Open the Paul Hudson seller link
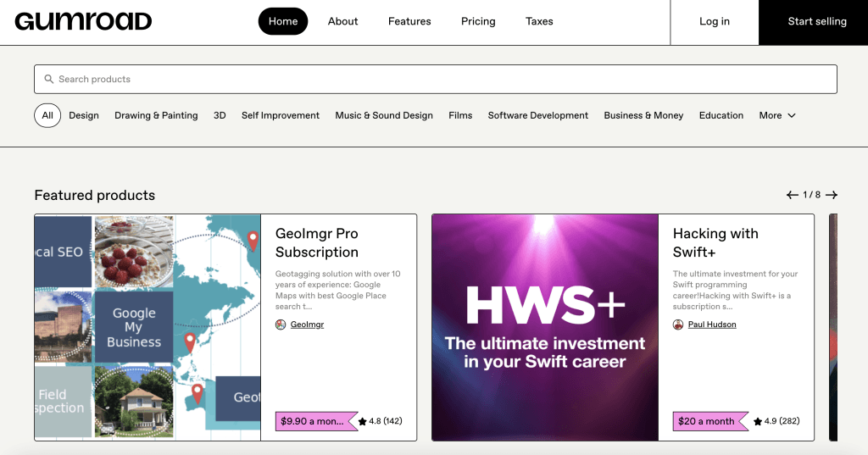Screen dimensions: 868x455 (712, 325)
